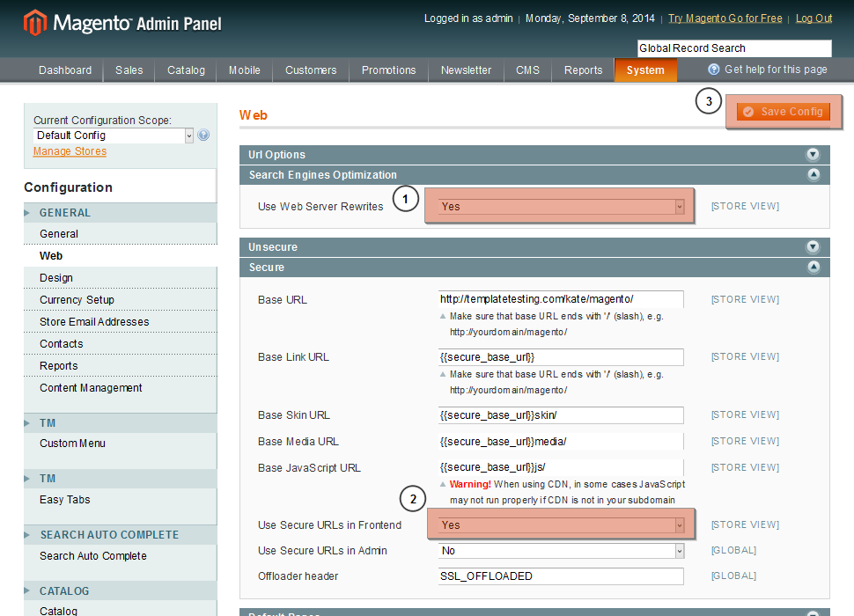Screen dimensions: 854x616
Task: Click the Search Engines Optimization header text
Action: tap(323, 174)
